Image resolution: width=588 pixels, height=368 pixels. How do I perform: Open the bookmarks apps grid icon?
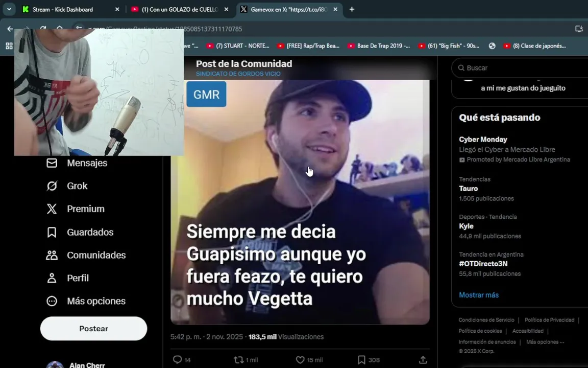click(9, 46)
